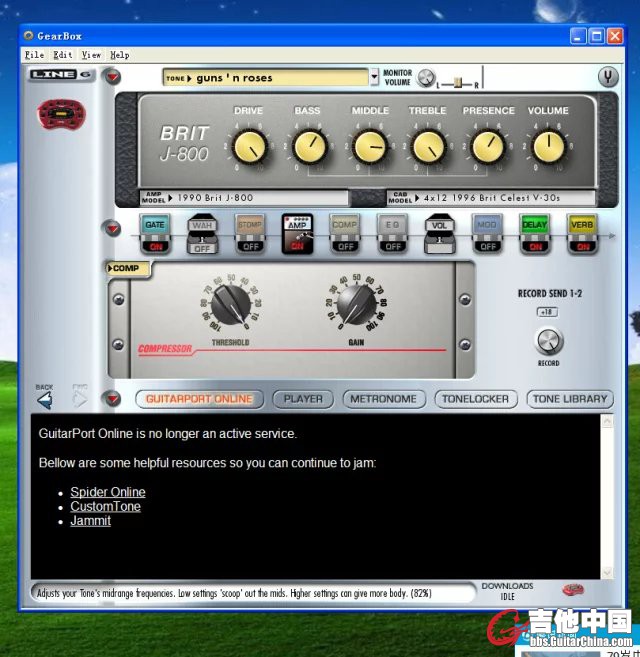This screenshot has width=640, height=657.
Task: Open the Spider Online link
Action: click(x=107, y=492)
